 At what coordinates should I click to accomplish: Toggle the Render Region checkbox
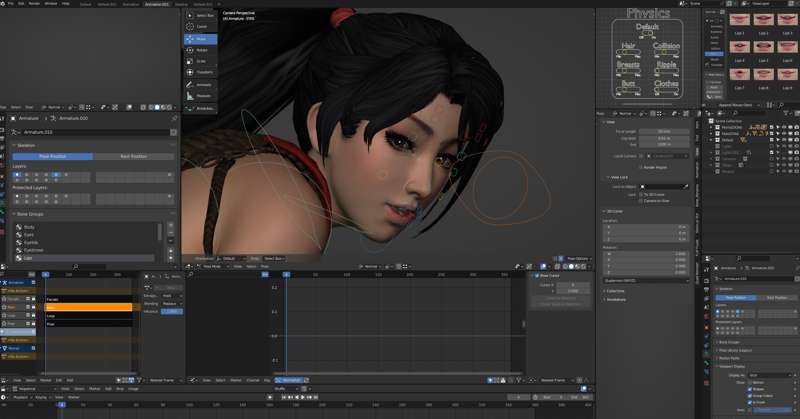click(641, 167)
